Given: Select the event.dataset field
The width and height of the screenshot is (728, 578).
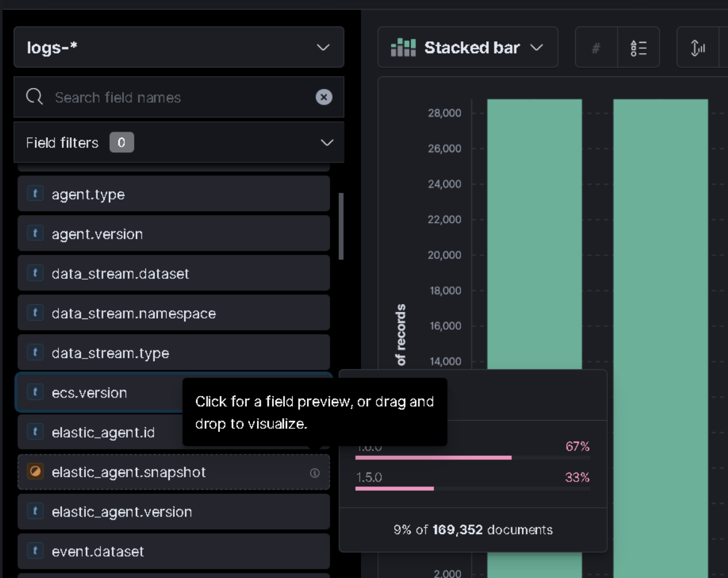Looking at the screenshot, I should point(174,552).
